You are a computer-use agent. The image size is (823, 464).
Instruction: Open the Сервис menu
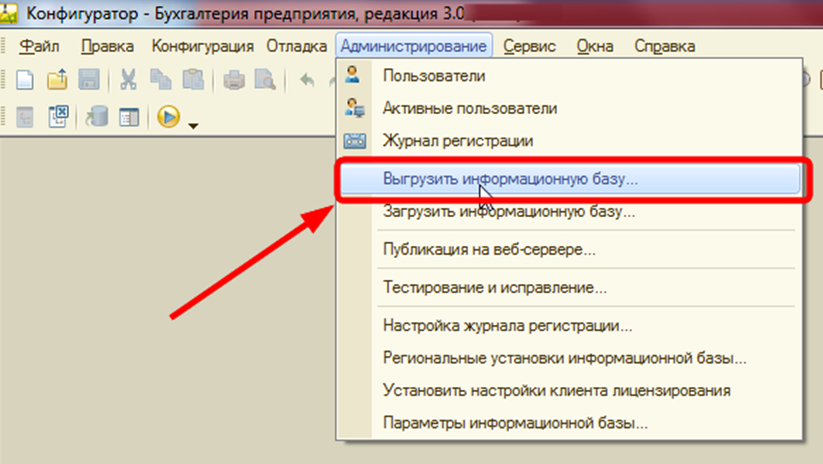(530, 46)
